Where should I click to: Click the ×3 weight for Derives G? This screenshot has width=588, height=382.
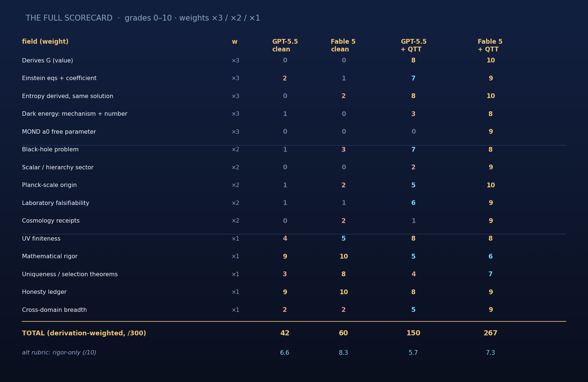pos(235,61)
